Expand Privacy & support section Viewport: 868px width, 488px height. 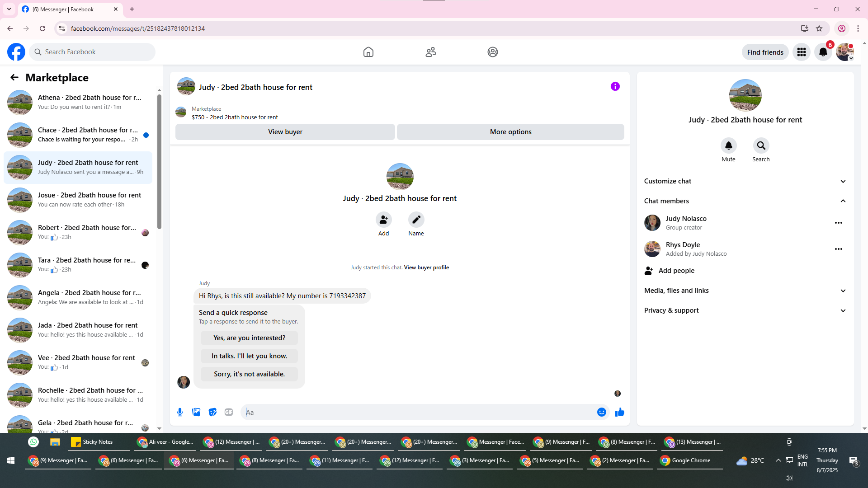(745, 310)
